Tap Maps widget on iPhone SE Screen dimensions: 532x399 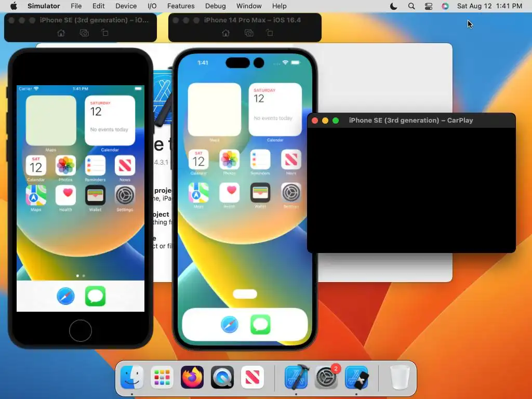[51, 121]
